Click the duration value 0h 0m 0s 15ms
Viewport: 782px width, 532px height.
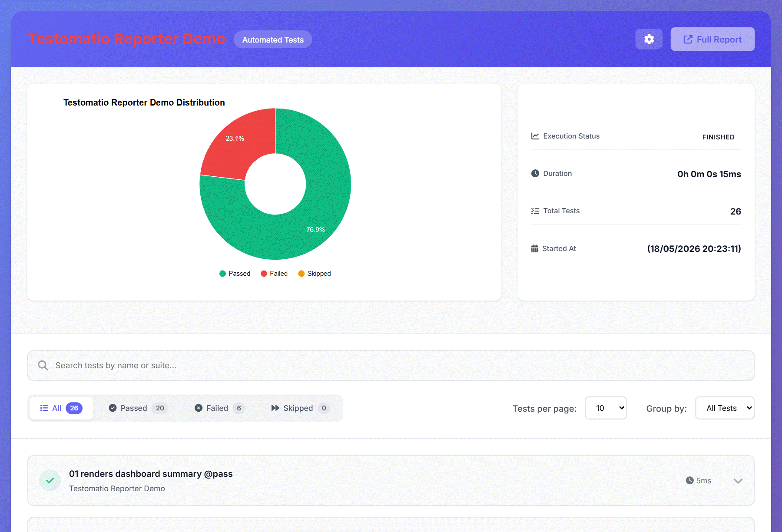(x=709, y=174)
